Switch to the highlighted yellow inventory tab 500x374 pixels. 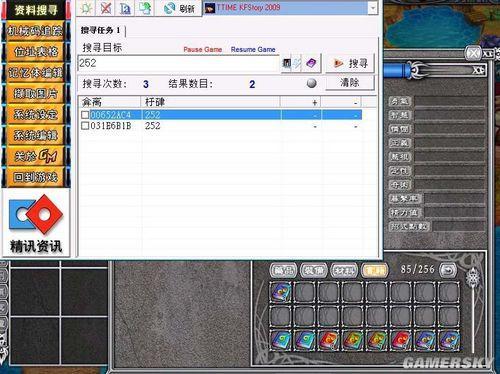(375, 270)
